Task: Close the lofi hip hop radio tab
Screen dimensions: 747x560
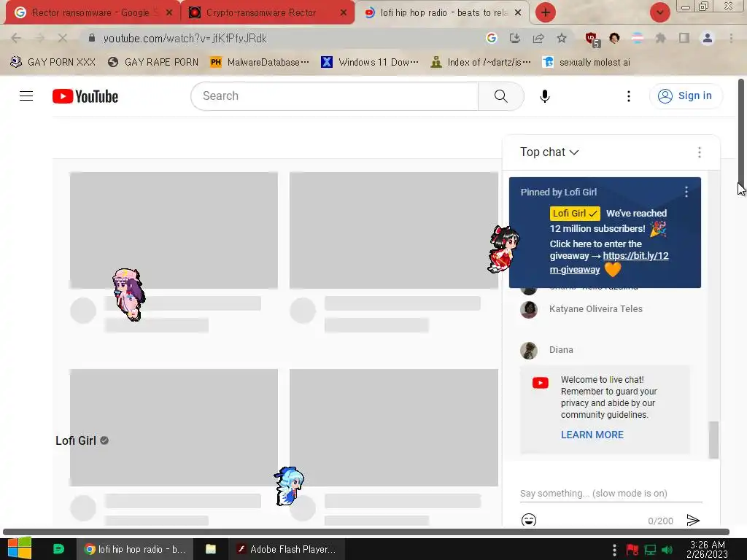Action: pyautogui.click(x=519, y=13)
